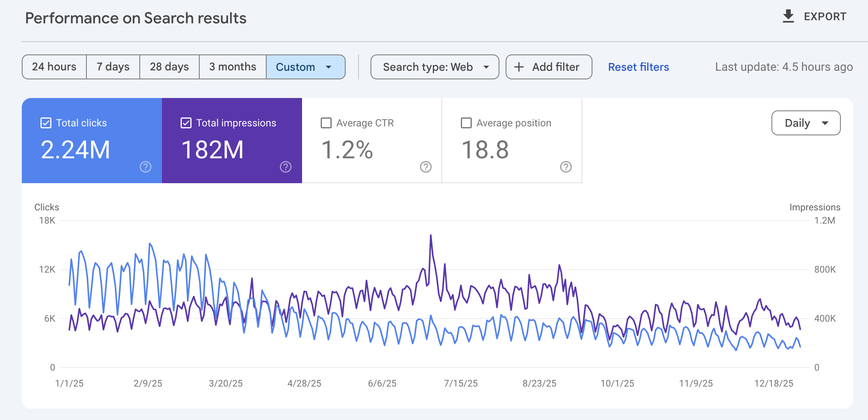Click the Export download icon

[x=788, y=16]
